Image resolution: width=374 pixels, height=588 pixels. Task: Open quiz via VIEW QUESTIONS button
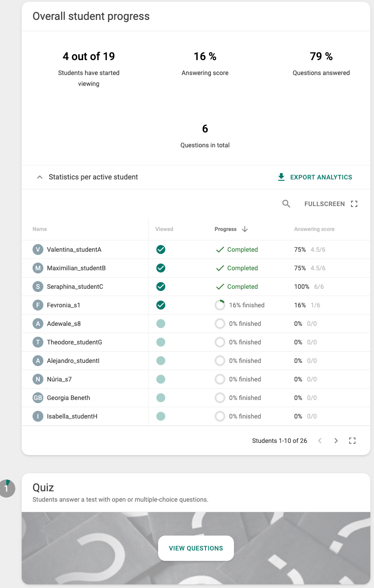196,548
